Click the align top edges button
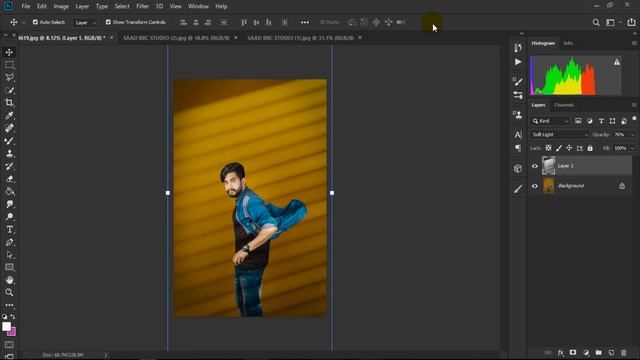The image size is (640, 360). (x=244, y=22)
